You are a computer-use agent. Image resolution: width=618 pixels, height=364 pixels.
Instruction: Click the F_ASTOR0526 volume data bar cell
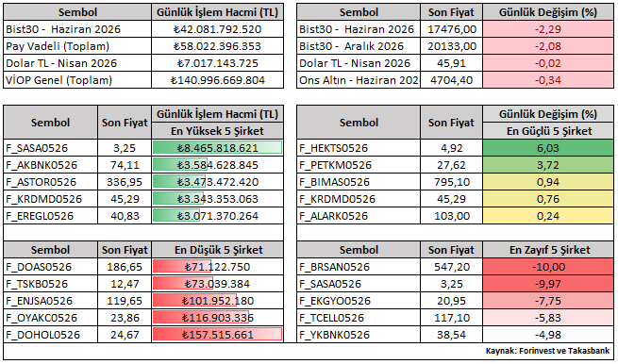[218, 182]
